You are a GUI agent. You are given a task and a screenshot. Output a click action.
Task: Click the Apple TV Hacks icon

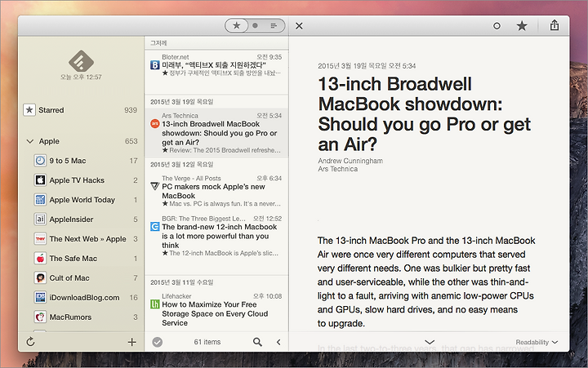40,180
